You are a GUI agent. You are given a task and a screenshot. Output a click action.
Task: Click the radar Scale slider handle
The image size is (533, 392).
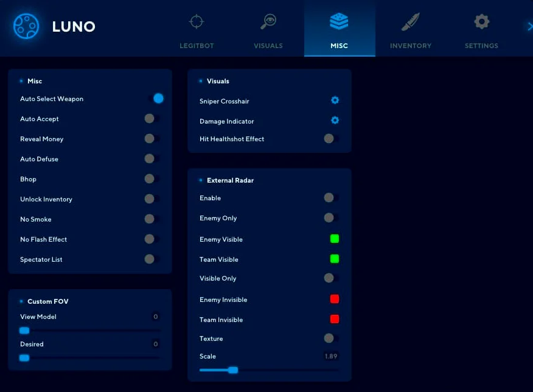pyautogui.click(x=232, y=369)
